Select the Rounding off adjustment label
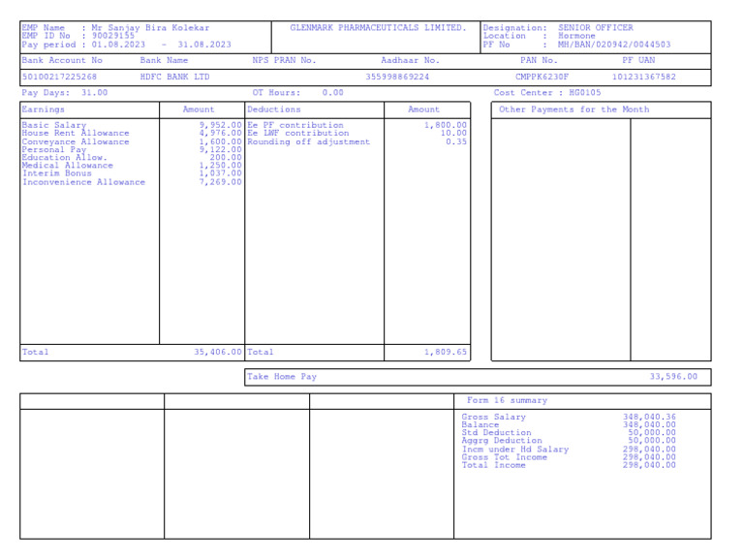The width and height of the screenshot is (744, 560). [308, 141]
